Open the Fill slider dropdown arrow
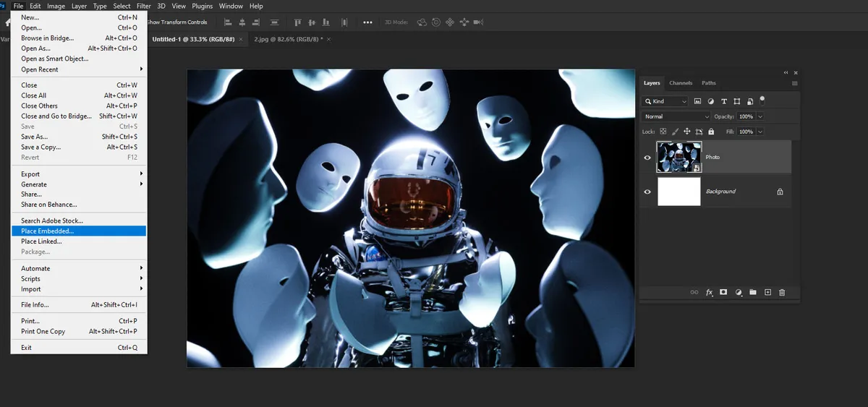The image size is (868, 407). tap(760, 132)
